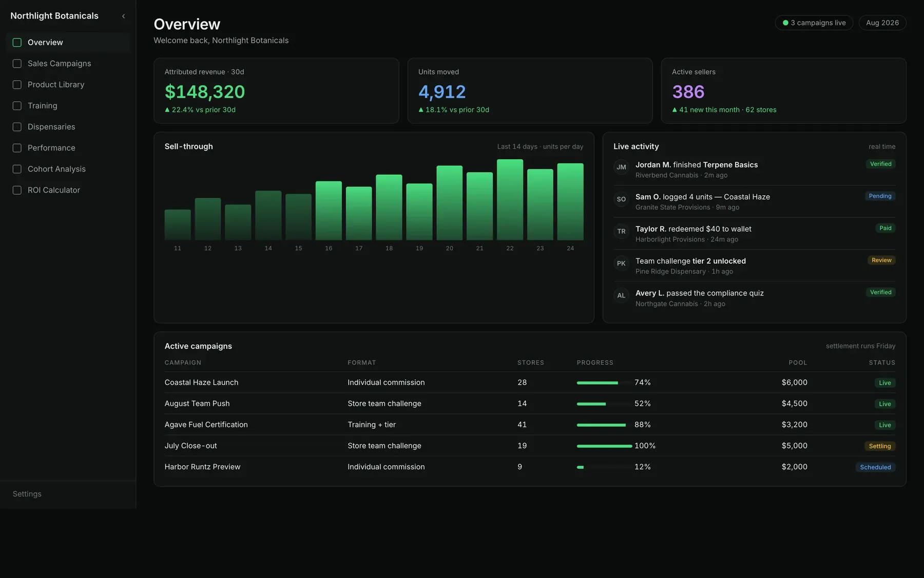
Task: Select the sell-through bar for day 16
Action: 329,211
